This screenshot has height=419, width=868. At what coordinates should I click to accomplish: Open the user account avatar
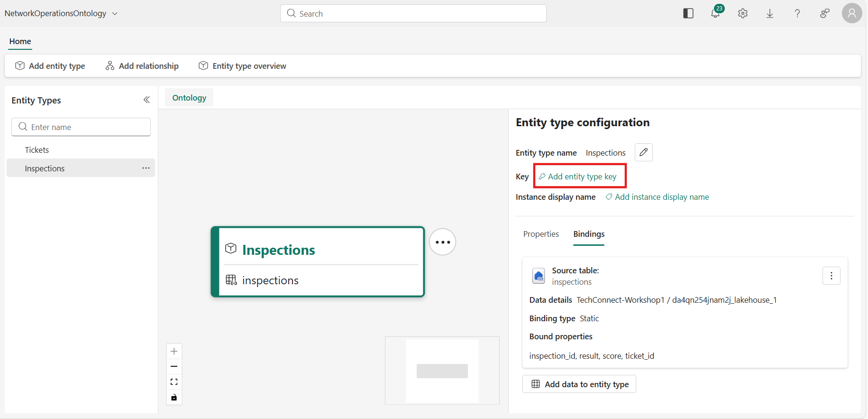852,13
